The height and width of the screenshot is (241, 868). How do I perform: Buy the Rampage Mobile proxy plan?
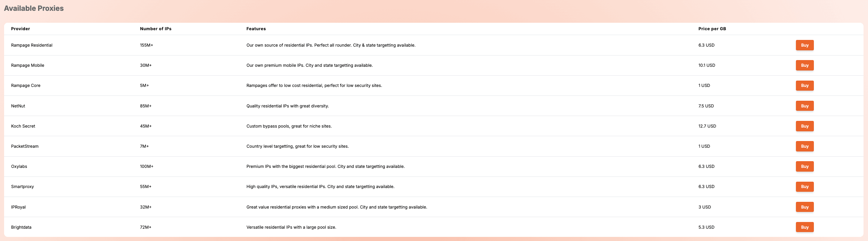[x=805, y=65]
